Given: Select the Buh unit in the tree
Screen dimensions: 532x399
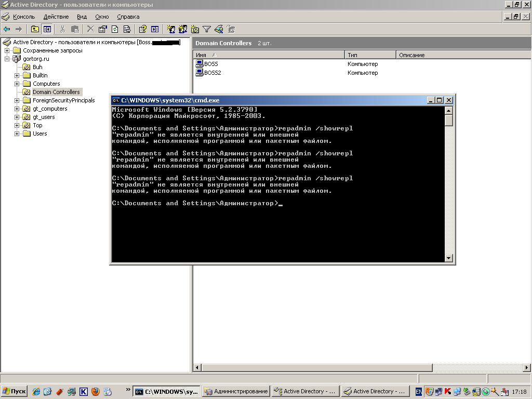Looking at the screenshot, I should [x=37, y=67].
